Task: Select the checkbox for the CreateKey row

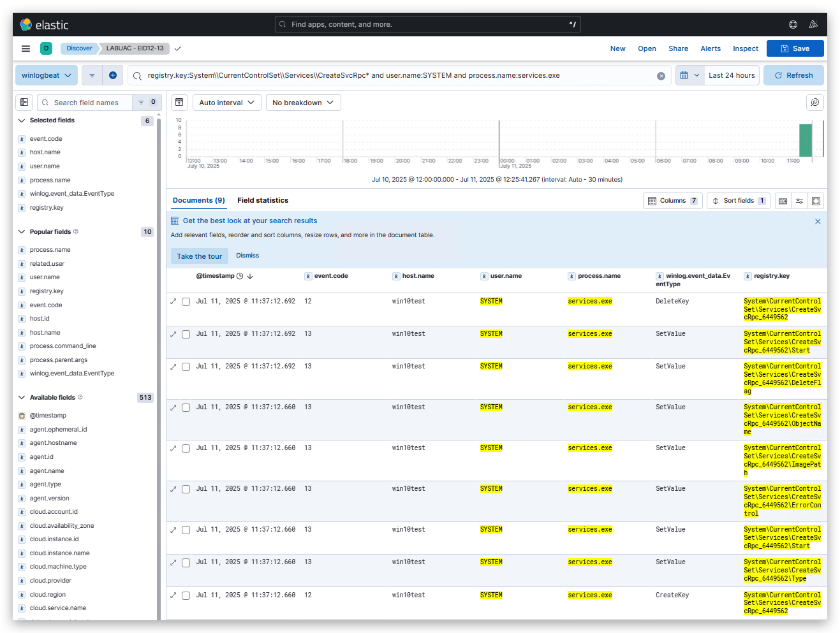Action: point(186,595)
